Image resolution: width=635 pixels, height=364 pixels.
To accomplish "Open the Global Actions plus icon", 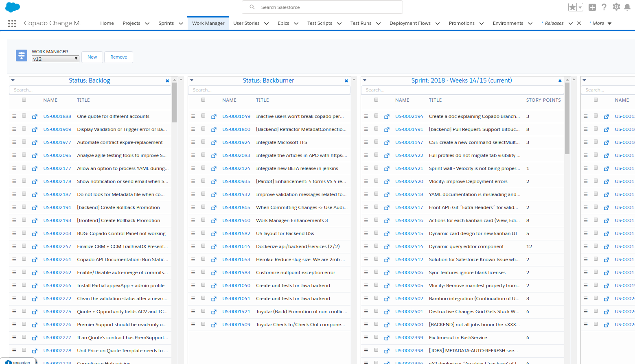I will coord(592,7).
